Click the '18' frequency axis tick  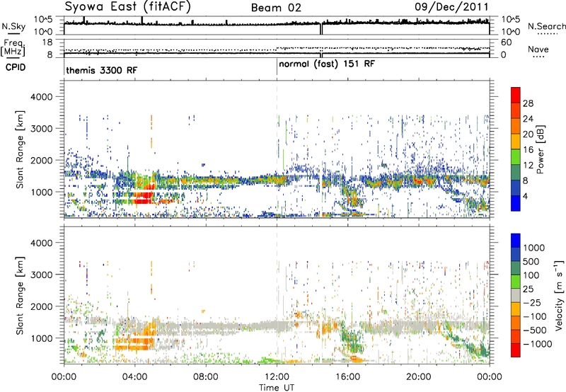click(x=47, y=42)
